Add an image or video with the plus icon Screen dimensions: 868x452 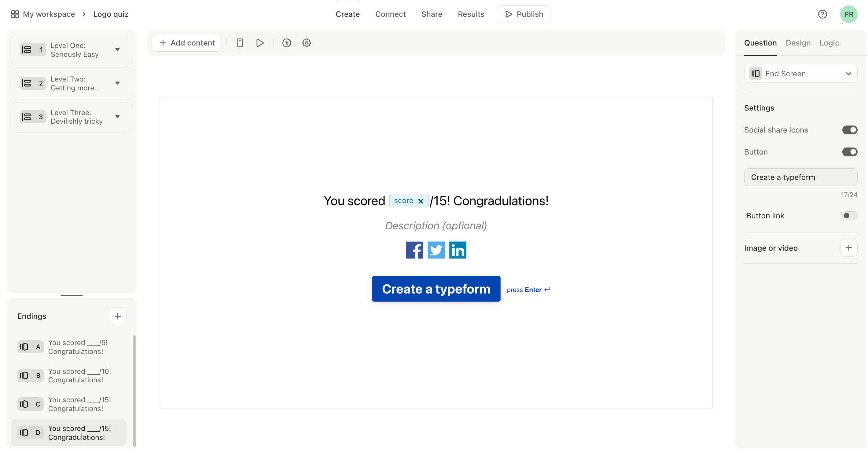849,248
